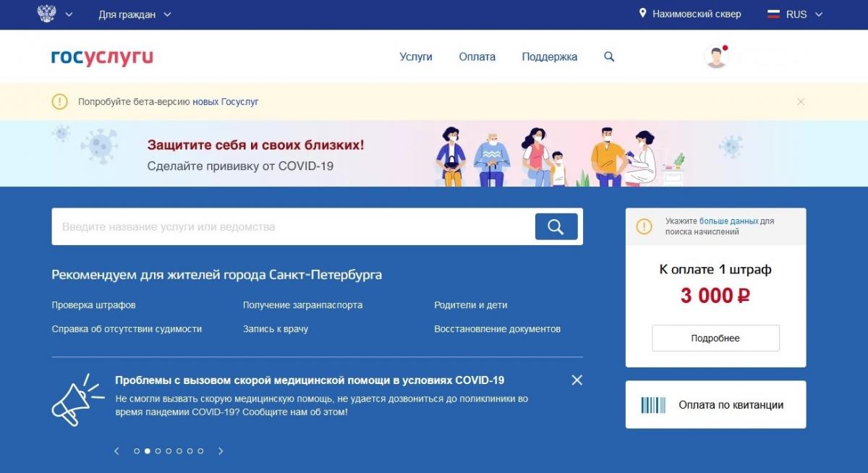Click the Gosuslugi logo
868x473 pixels.
pos(102,57)
